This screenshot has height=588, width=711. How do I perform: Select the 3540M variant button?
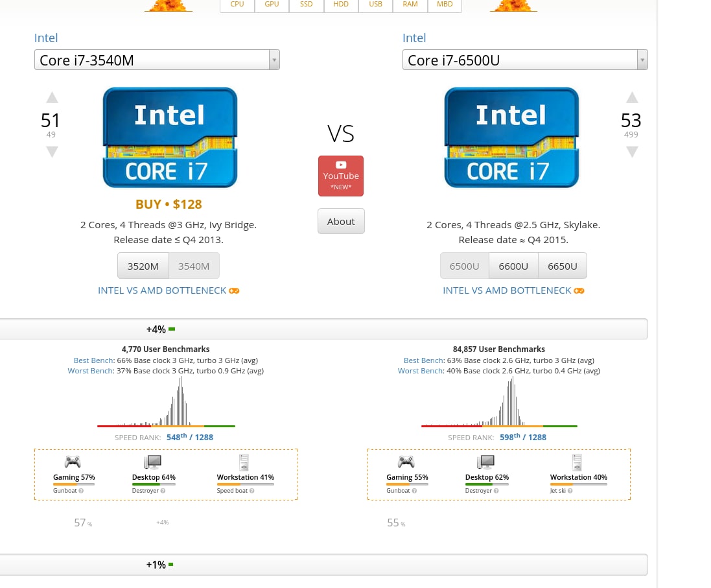(194, 266)
